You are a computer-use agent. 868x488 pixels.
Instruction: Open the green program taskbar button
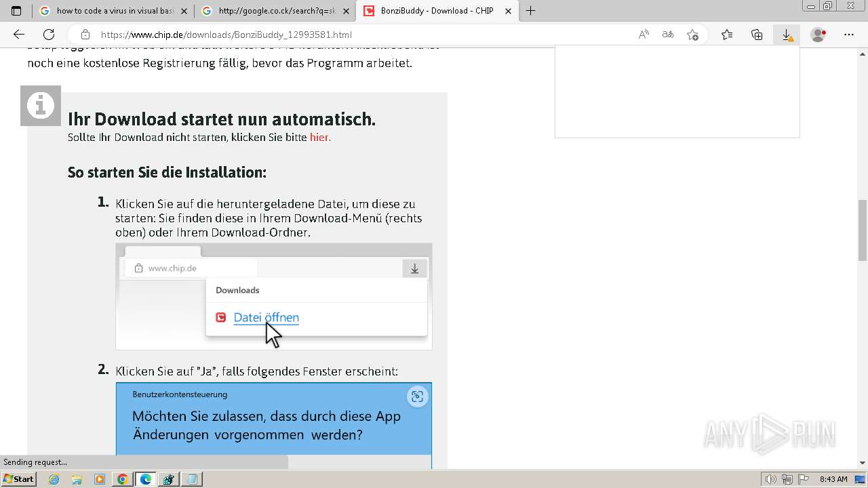click(x=168, y=479)
